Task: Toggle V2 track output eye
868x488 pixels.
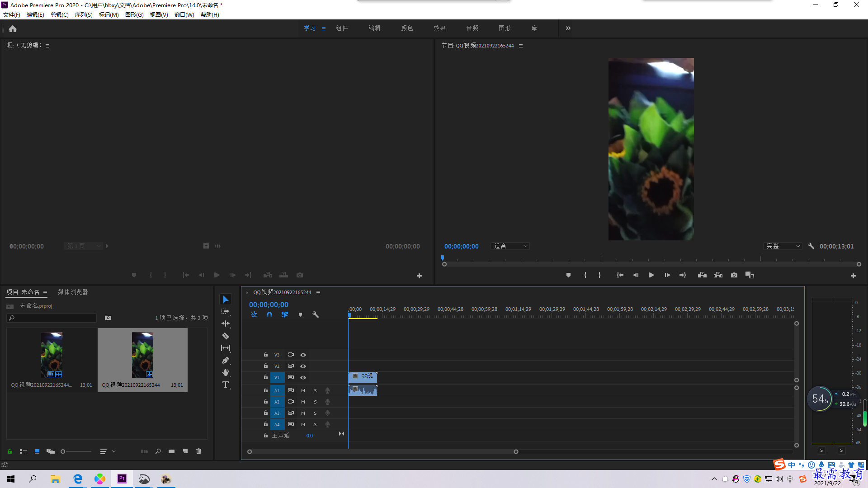Action: tap(303, 366)
